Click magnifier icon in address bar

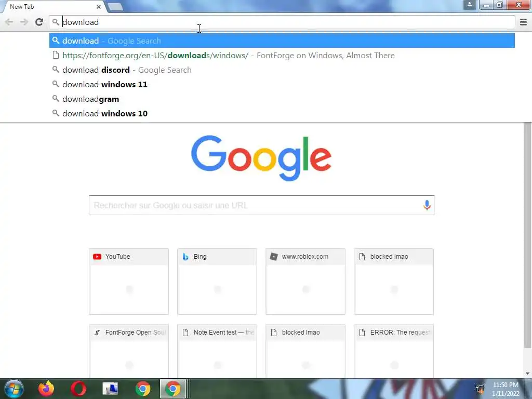(x=56, y=22)
